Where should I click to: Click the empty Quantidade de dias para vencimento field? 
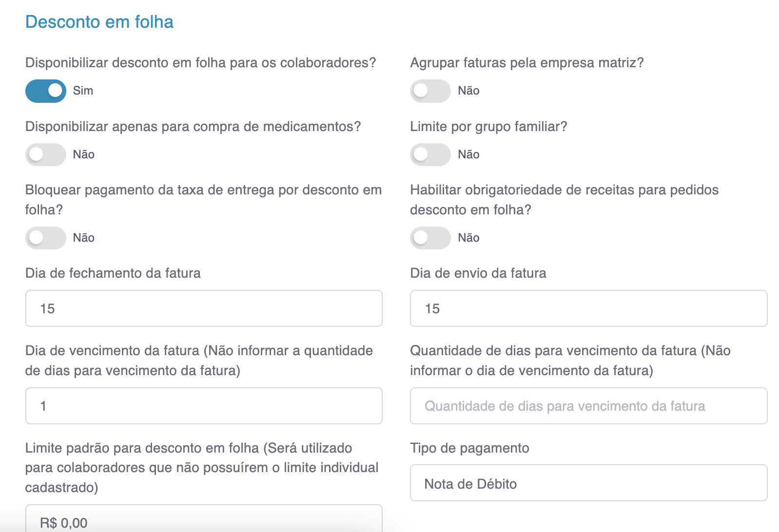coord(588,406)
